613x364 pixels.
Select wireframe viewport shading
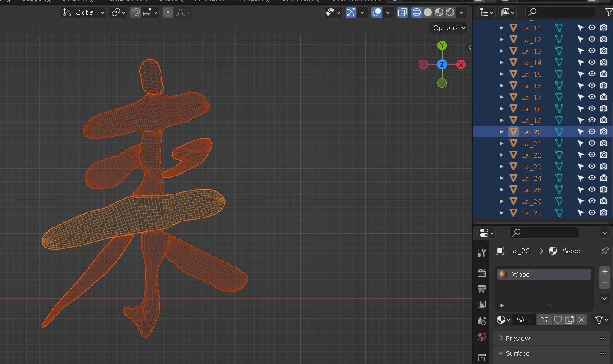coord(416,12)
